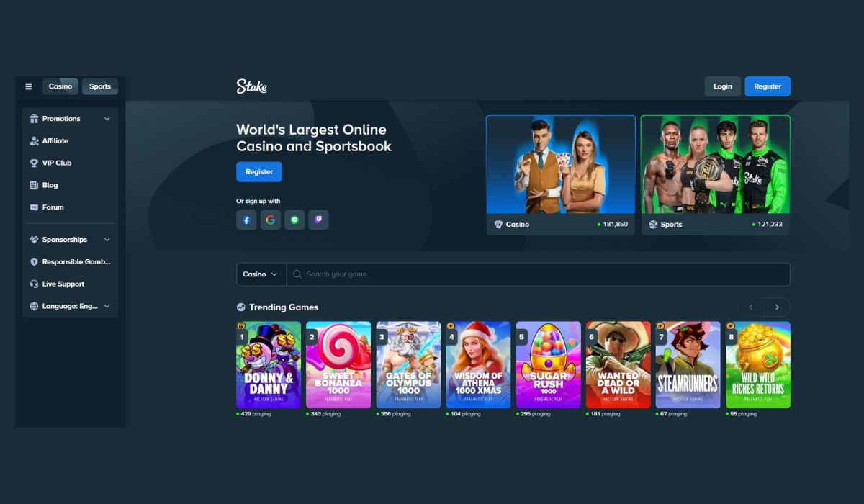Sign up with the Facebook icon

(x=246, y=220)
